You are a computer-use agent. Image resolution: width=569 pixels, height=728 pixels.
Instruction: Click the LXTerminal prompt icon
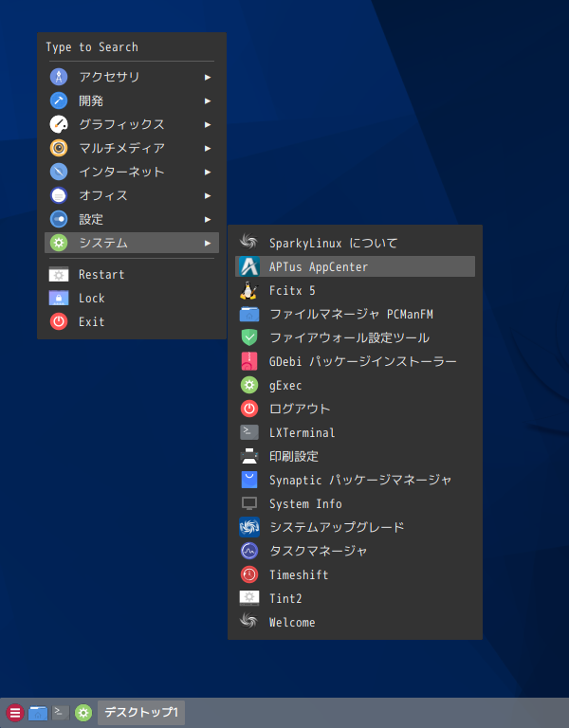tap(249, 432)
